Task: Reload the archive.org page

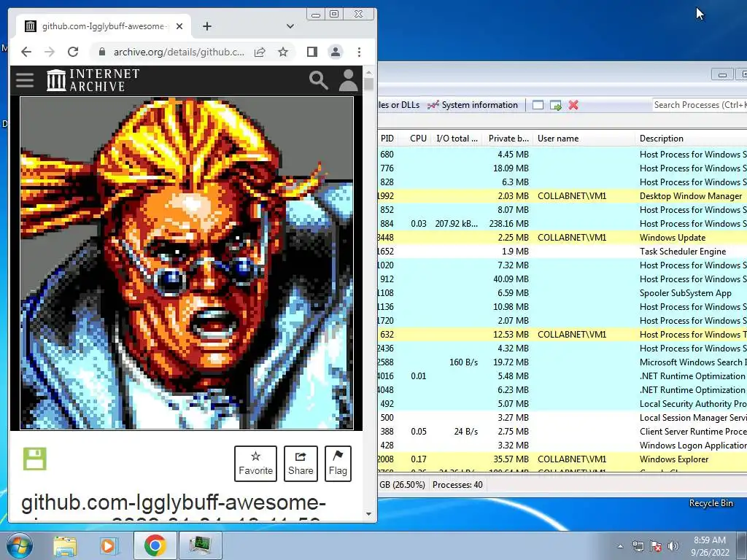Action: point(73,52)
